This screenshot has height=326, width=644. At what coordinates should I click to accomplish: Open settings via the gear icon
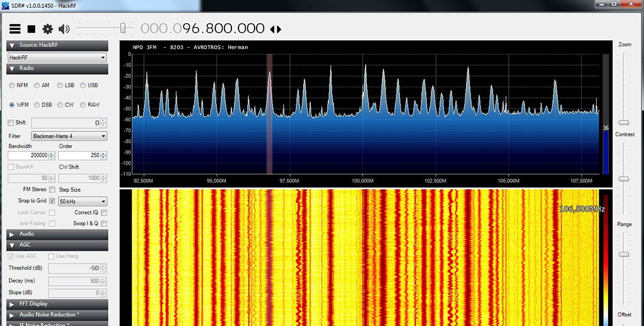[48, 29]
